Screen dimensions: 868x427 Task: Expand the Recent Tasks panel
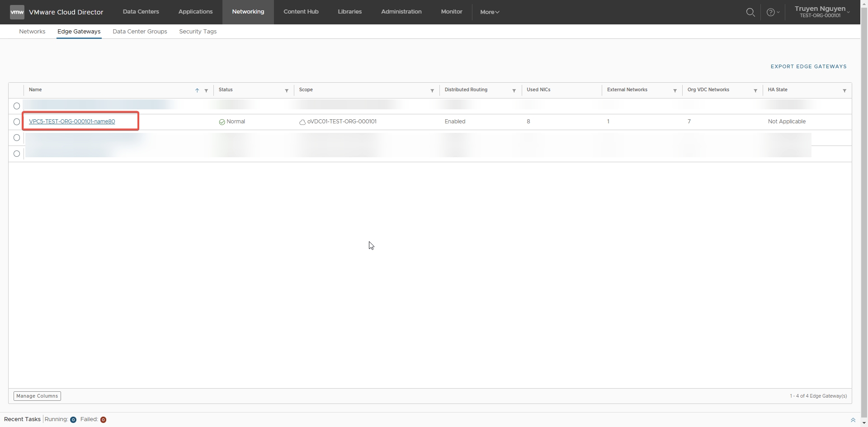(x=853, y=420)
